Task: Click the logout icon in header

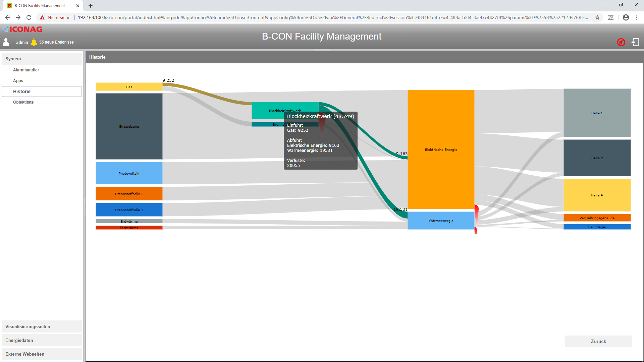Action: [636, 42]
